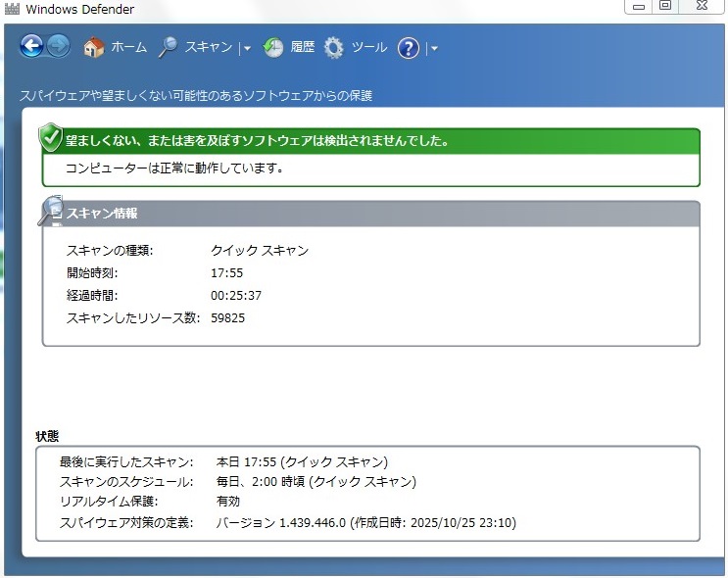Image resolution: width=728 pixels, height=578 pixels.
Task: Click the blue question mark help icon
Action: coord(409,48)
